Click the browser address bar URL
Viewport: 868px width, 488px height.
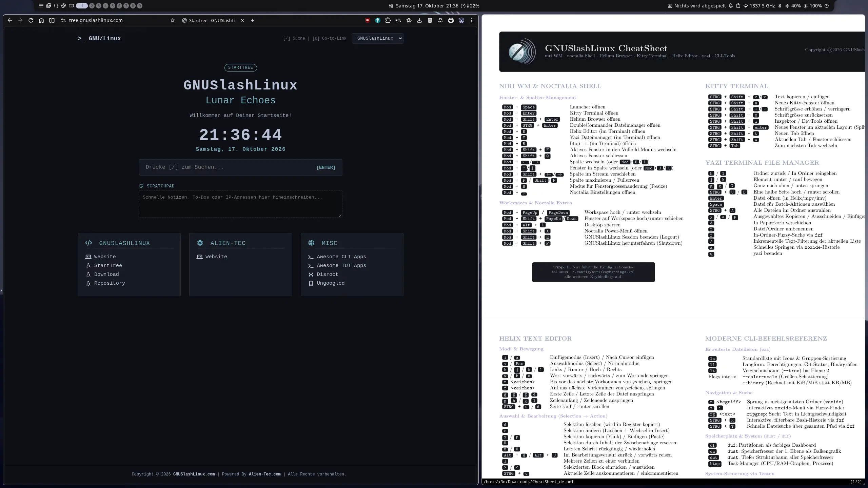point(96,20)
